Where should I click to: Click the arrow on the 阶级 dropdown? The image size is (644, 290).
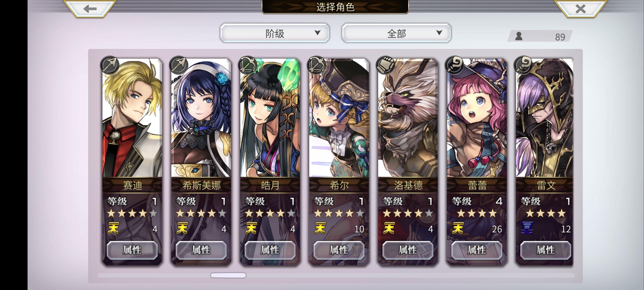(318, 33)
